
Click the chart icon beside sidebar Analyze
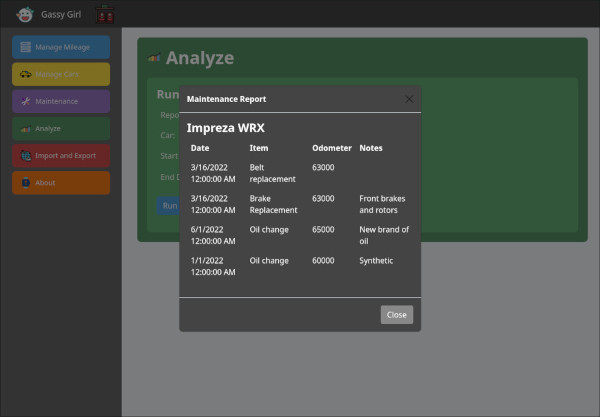tap(26, 129)
